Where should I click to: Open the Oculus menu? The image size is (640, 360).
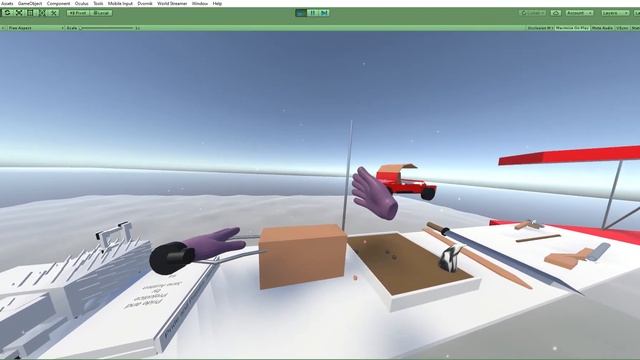pos(81,3)
